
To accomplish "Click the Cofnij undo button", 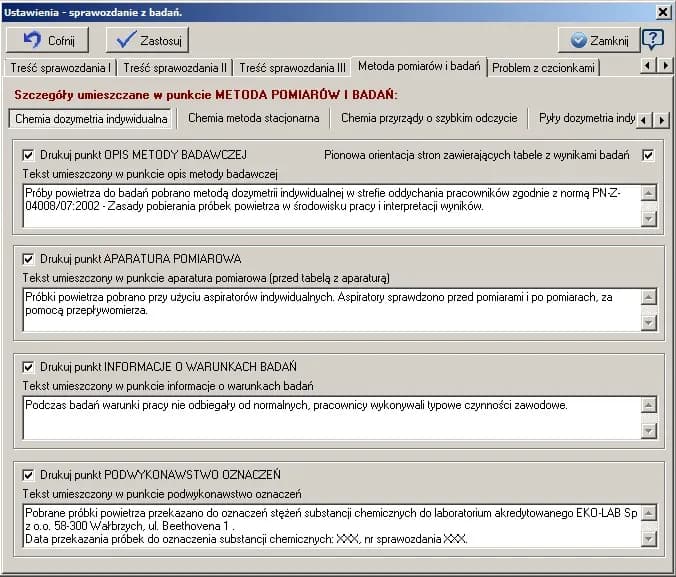I will (x=47, y=40).
